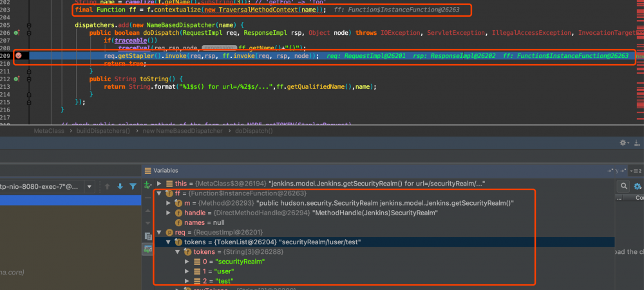
Task: Click the override marker on line 212
Action: 17,79
